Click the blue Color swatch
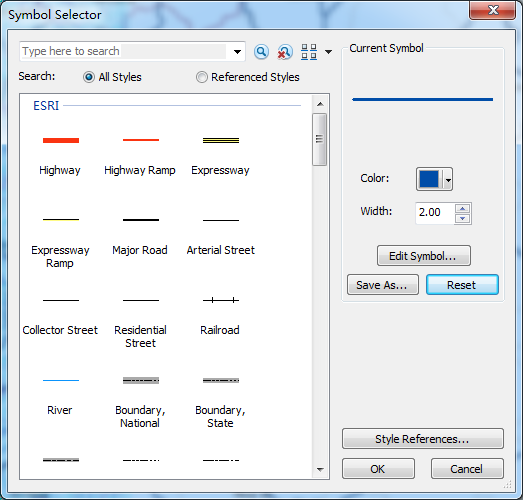 (x=429, y=179)
